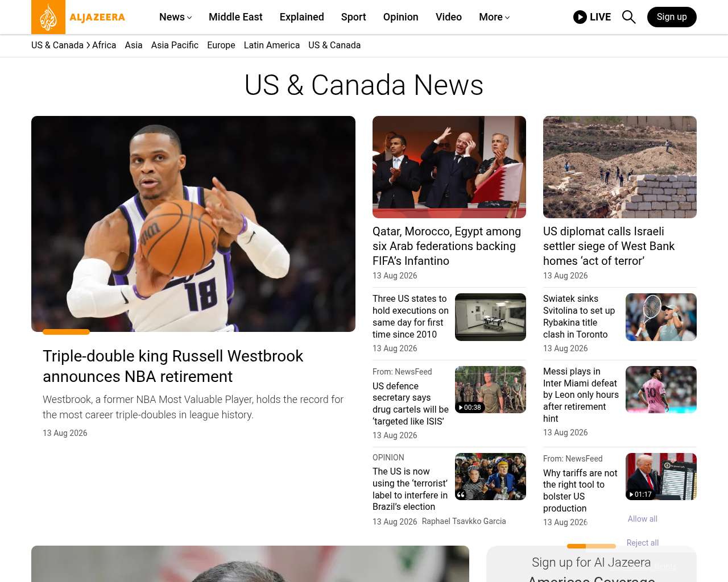Click the US & Canada subnav tab

click(334, 45)
